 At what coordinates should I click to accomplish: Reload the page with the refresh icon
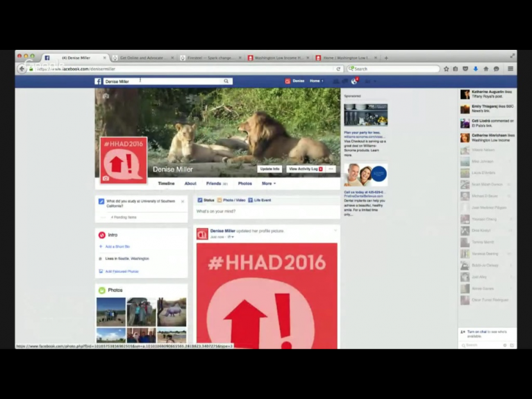[x=338, y=69]
